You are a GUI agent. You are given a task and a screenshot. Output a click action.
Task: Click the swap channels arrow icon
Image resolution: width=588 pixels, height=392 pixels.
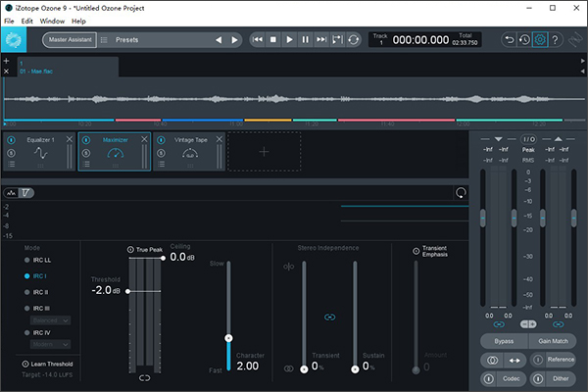[x=516, y=360]
